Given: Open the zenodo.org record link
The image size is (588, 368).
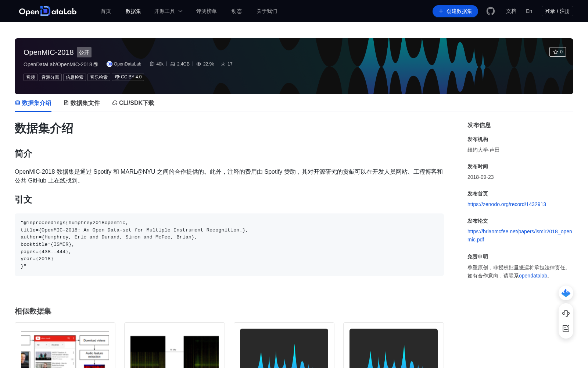Looking at the screenshot, I should [x=507, y=204].
